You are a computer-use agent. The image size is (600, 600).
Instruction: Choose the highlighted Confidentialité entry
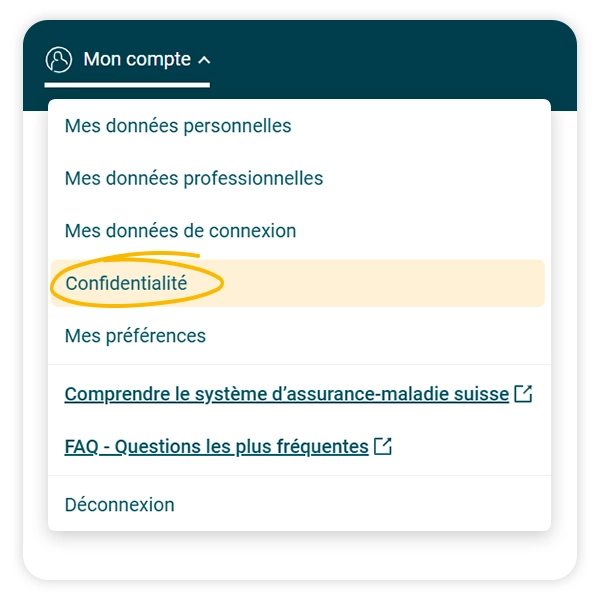click(126, 283)
